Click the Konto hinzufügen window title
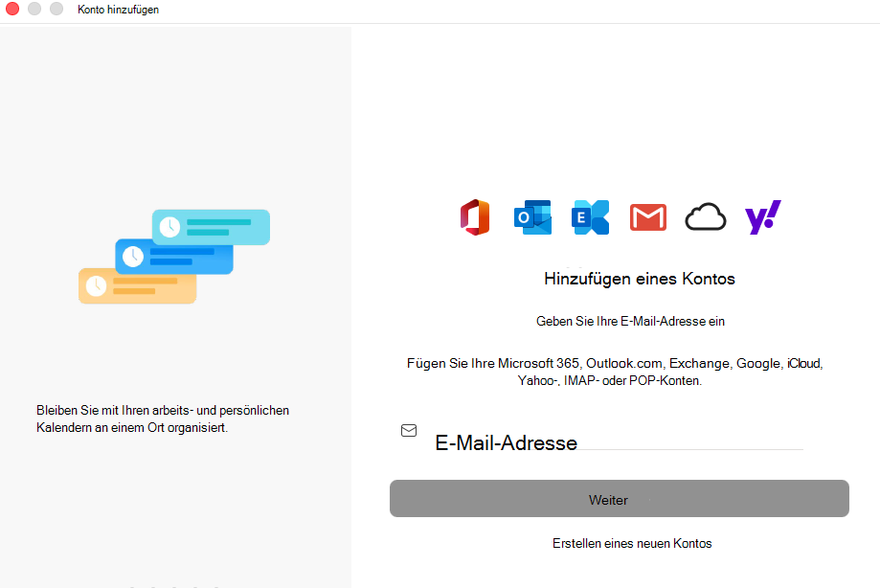The width and height of the screenshot is (880, 588). [118, 10]
